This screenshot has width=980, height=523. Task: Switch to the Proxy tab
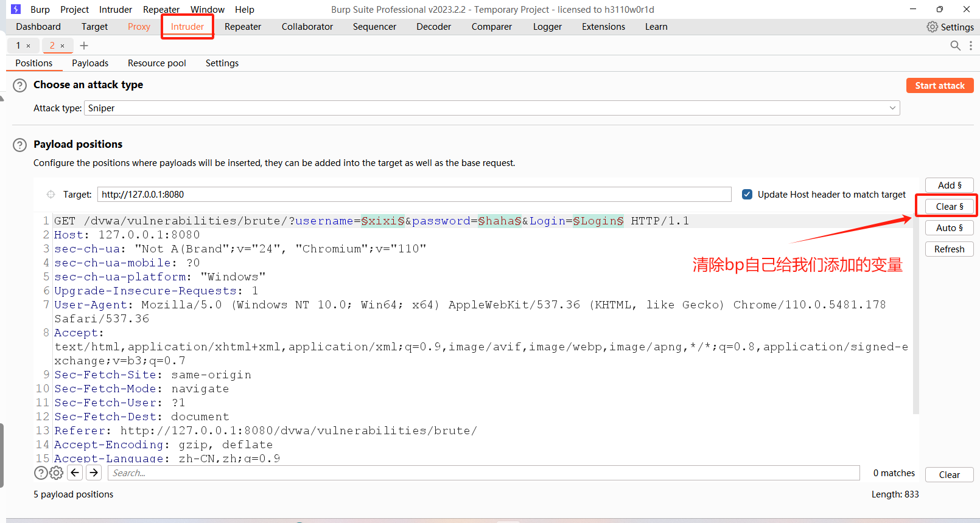pyautogui.click(x=139, y=27)
